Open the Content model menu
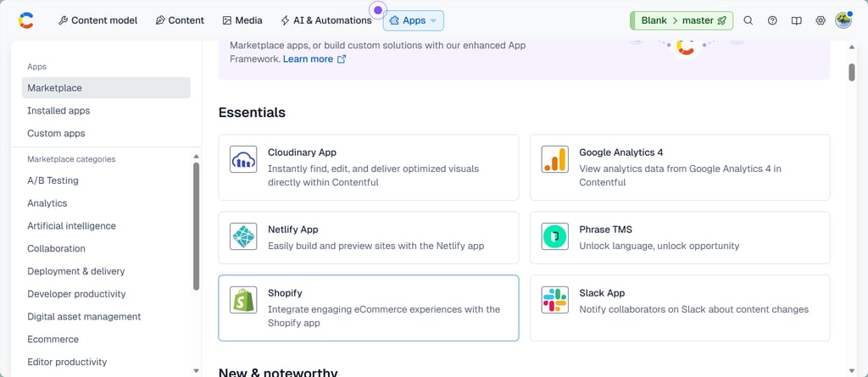 tap(98, 20)
